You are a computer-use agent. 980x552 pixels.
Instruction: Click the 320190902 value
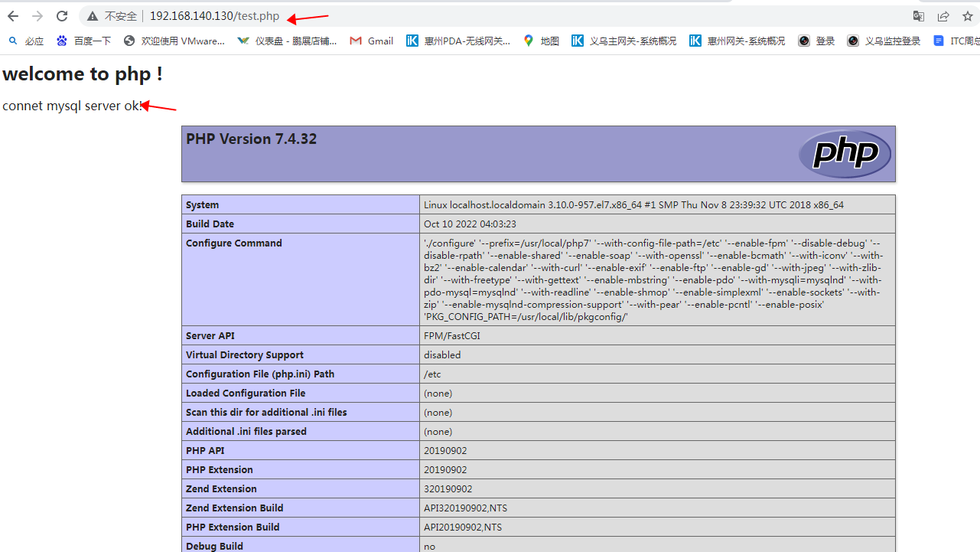(448, 488)
